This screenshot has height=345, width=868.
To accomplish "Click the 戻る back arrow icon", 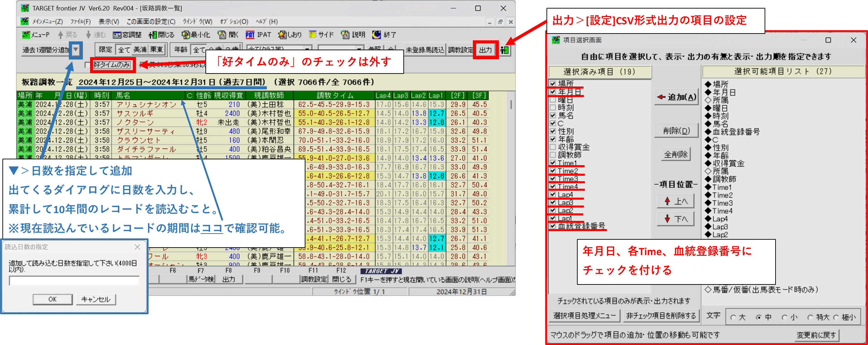I will click(x=61, y=35).
